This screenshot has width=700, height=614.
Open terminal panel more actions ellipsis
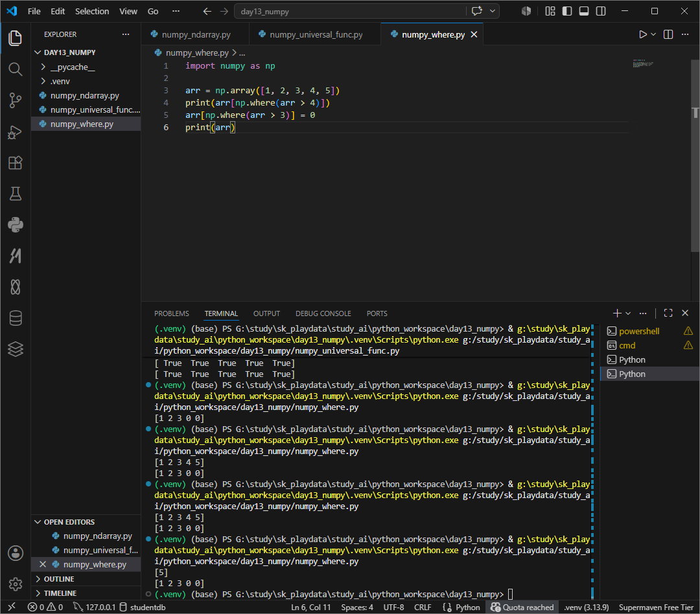(x=642, y=313)
